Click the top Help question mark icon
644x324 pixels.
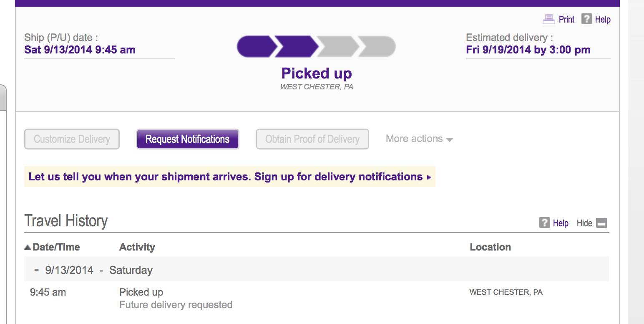[x=587, y=19]
